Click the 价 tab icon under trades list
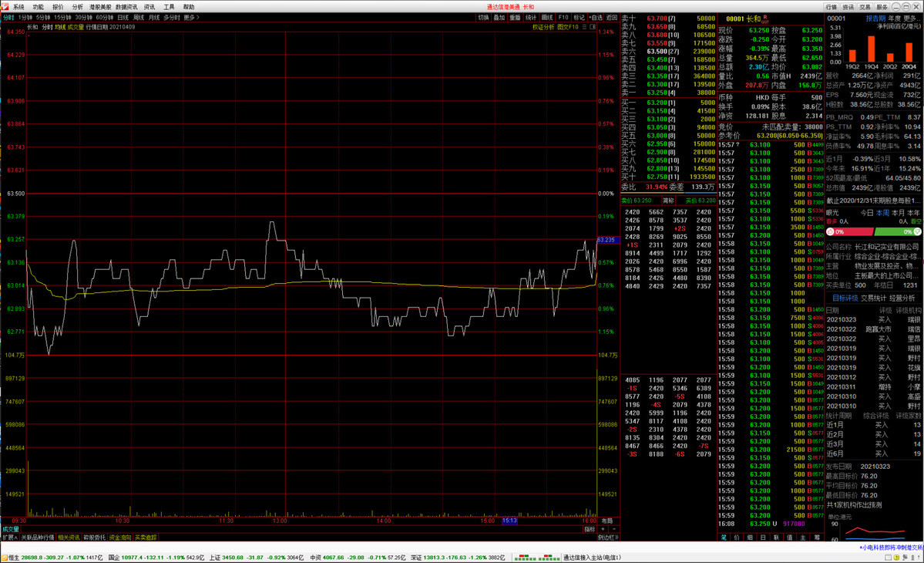This screenshot has height=563, width=924. pos(737,538)
